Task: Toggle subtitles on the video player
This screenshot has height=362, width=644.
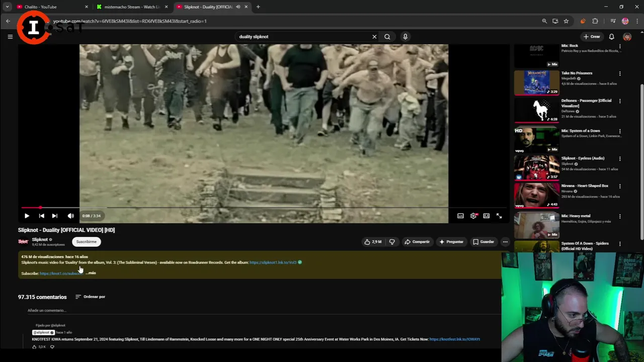Action: tap(460, 216)
